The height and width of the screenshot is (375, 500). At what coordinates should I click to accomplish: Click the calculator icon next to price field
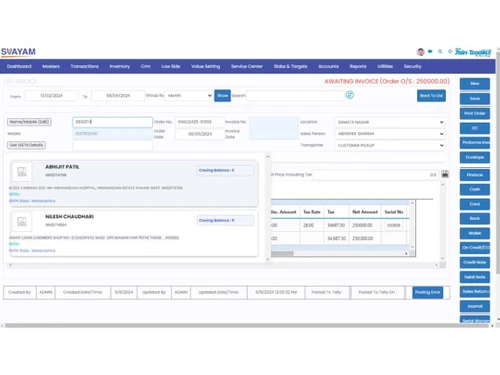click(x=445, y=174)
